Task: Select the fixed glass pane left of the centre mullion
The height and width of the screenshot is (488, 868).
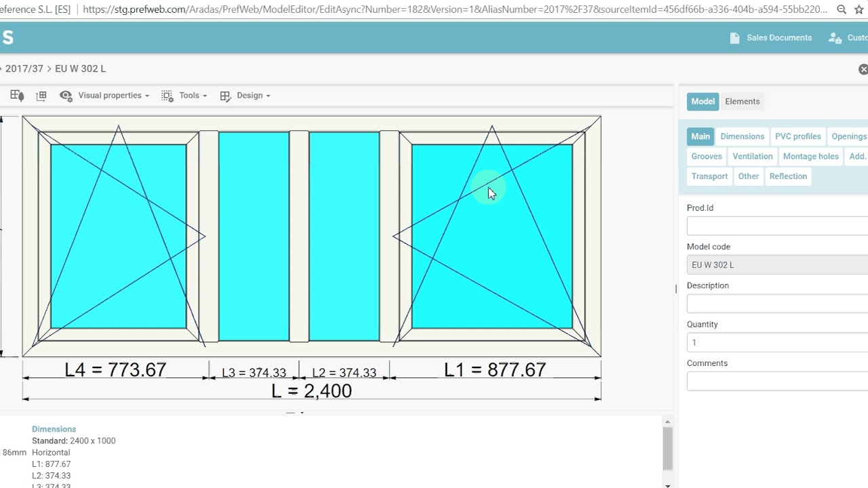Action: point(254,236)
